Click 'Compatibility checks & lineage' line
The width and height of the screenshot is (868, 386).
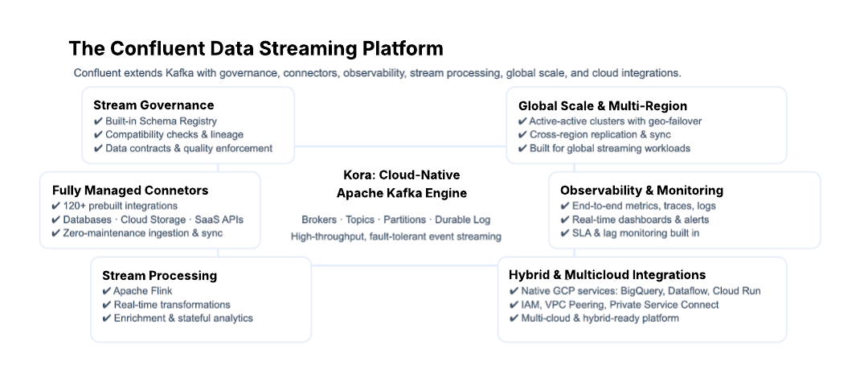click(x=174, y=134)
